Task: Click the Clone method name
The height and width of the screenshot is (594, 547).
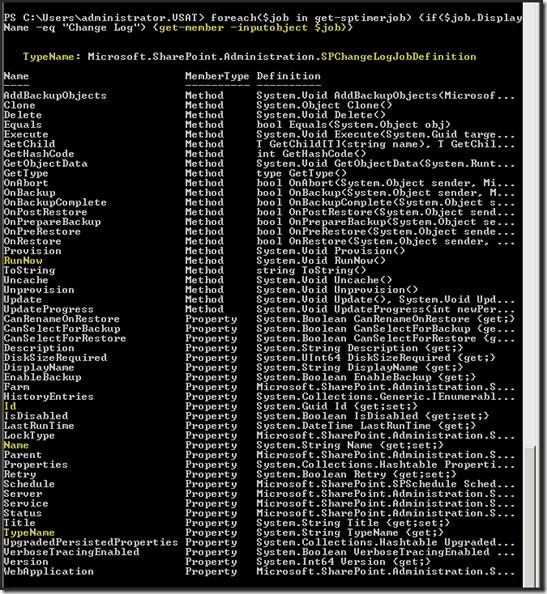Action: [x=19, y=105]
